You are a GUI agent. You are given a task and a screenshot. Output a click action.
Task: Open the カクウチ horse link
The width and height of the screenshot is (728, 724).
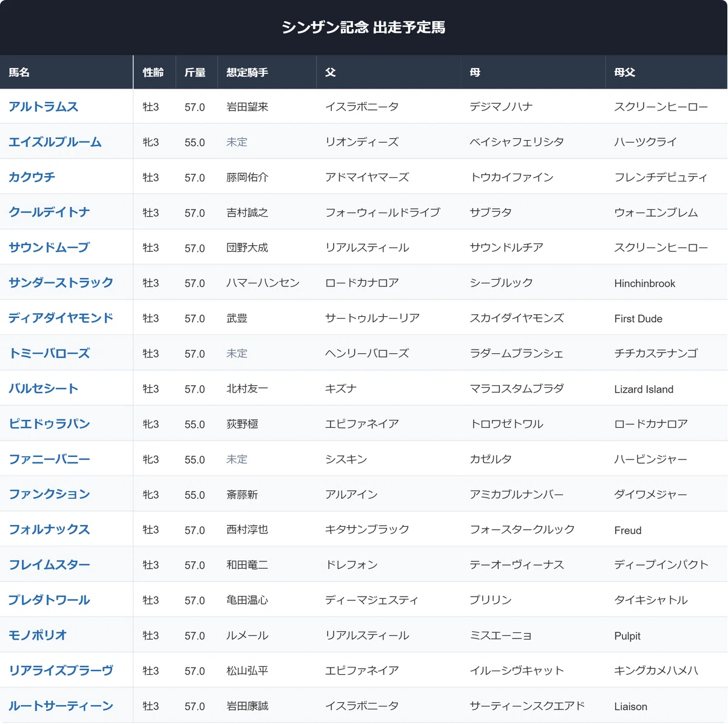(x=32, y=177)
